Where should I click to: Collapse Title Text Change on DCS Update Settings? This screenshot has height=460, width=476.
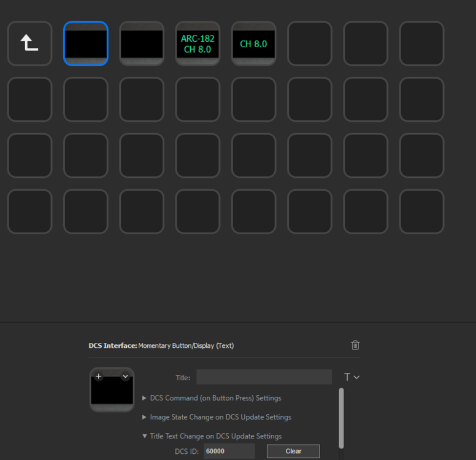tap(212, 436)
